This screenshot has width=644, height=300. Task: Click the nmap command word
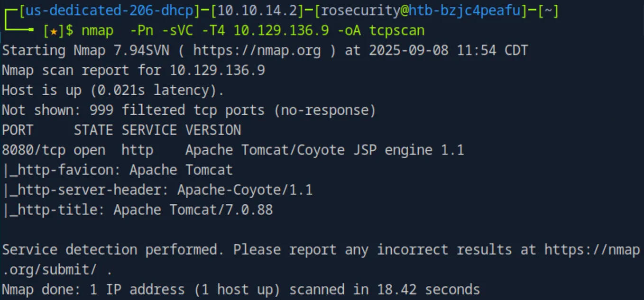97,31
